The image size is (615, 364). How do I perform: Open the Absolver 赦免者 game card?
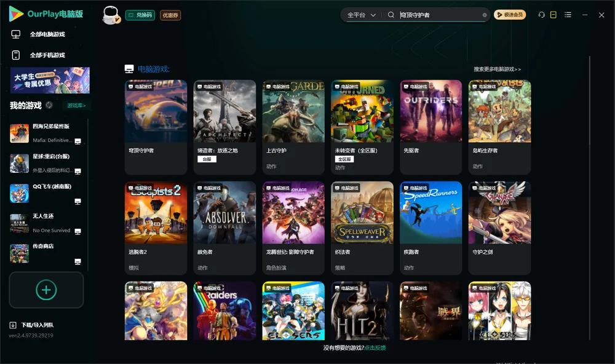click(x=224, y=228)
